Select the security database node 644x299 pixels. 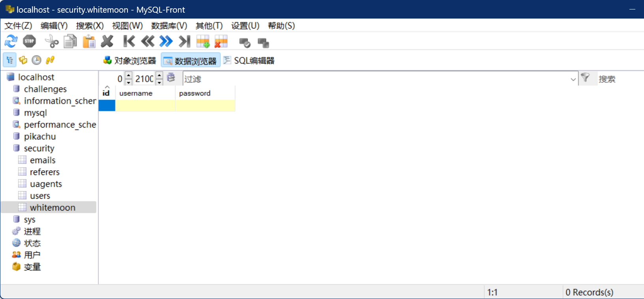(x=39, y=148)
